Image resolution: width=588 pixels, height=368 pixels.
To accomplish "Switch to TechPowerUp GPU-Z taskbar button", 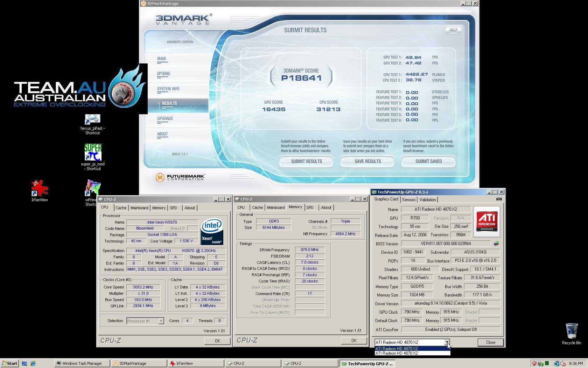I will [x=367, y=363].
